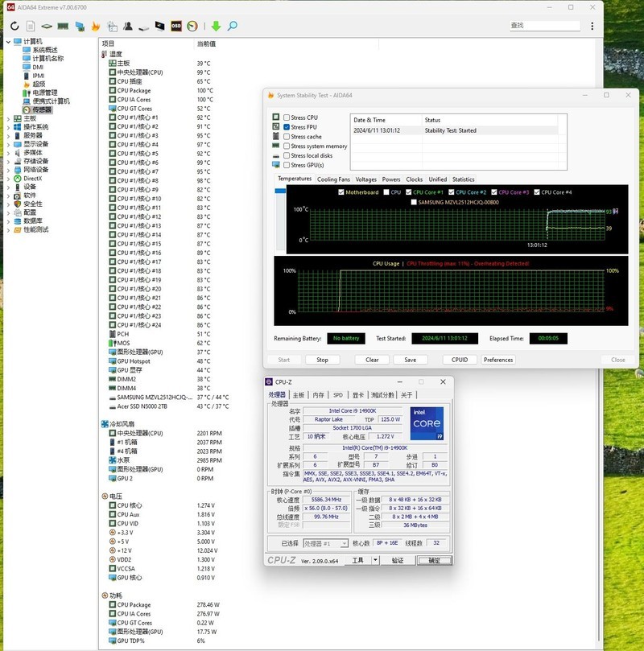The image size is (644, 651).
Task: Expand the 主板 tree node
Action: 8,118
